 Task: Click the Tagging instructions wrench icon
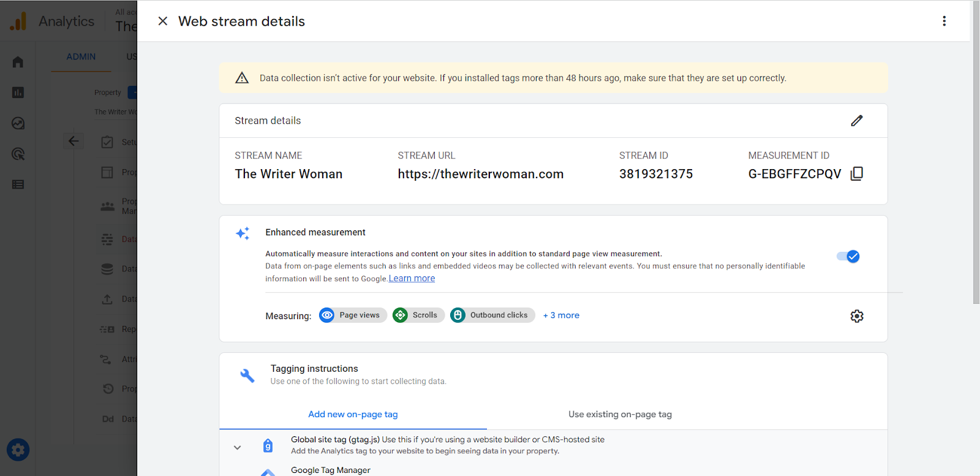[247, 376]
